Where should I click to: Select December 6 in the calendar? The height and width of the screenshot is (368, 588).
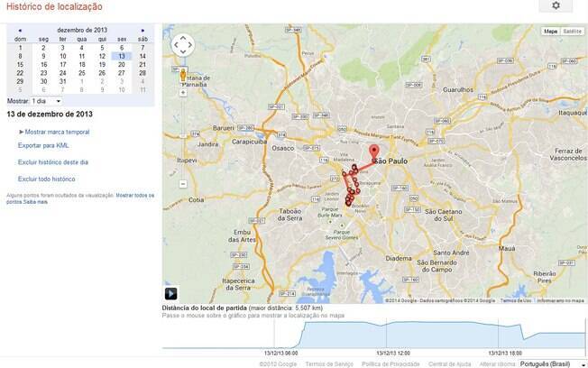pos(122,48)
